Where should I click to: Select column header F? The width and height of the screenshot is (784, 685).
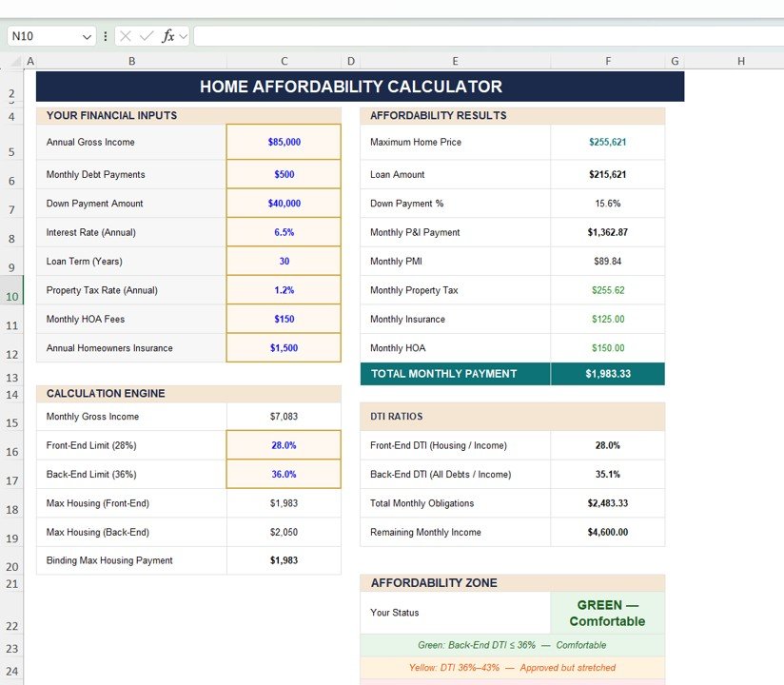point(608,60)
